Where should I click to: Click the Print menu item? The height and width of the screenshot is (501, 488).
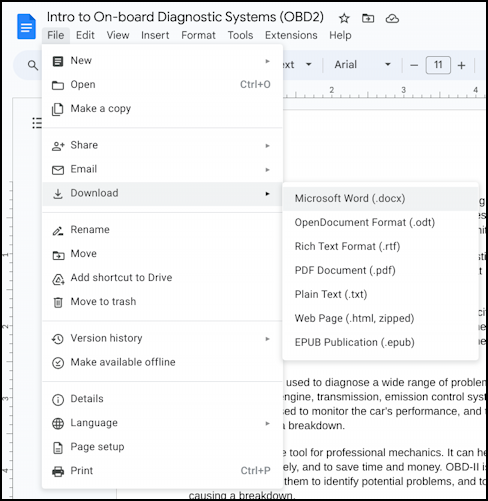[163, 471]
